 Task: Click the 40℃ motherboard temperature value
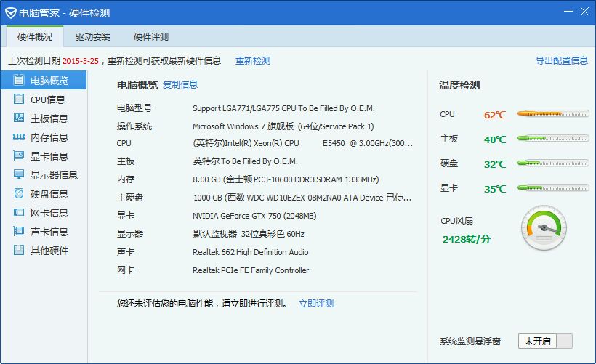[x=495, y=139]
